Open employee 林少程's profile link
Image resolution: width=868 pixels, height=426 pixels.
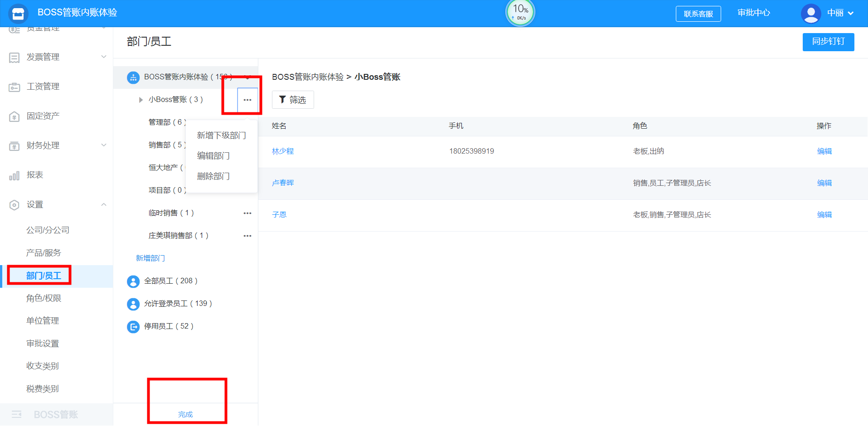[x=283, y=151]
